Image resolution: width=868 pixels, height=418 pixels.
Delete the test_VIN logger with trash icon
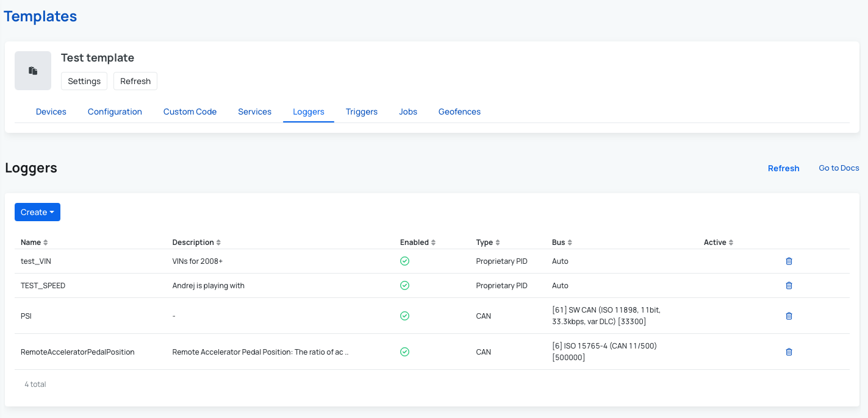[x=789, y=261]
